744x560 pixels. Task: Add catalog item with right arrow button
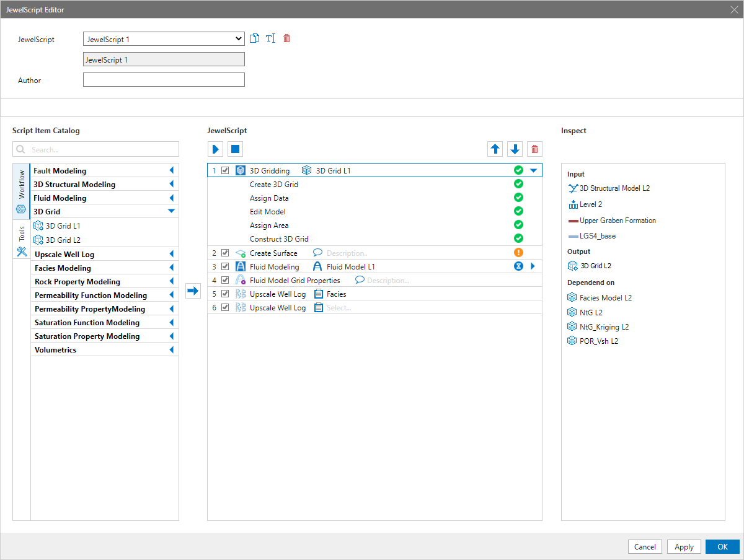(x=193, y=291)
